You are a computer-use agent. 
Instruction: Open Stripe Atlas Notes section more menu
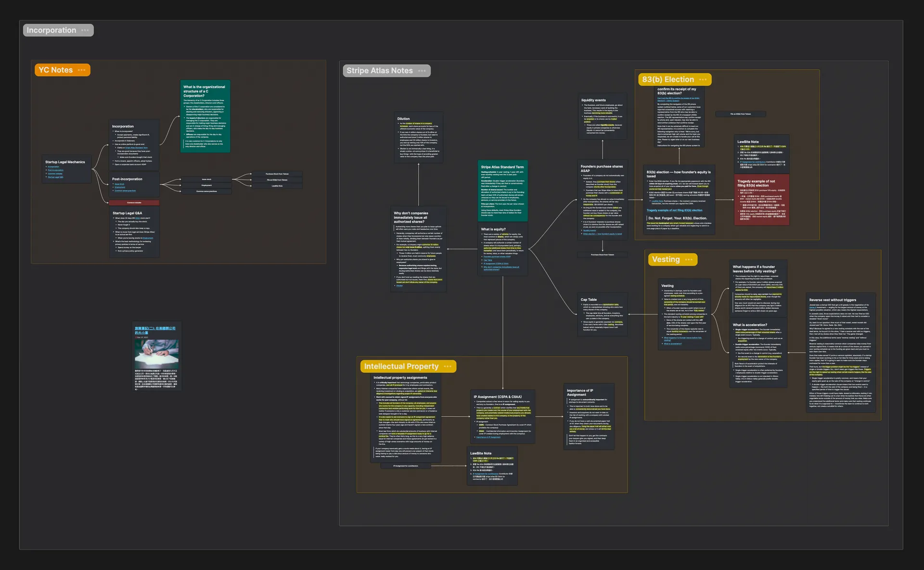[x=422, y=71]
